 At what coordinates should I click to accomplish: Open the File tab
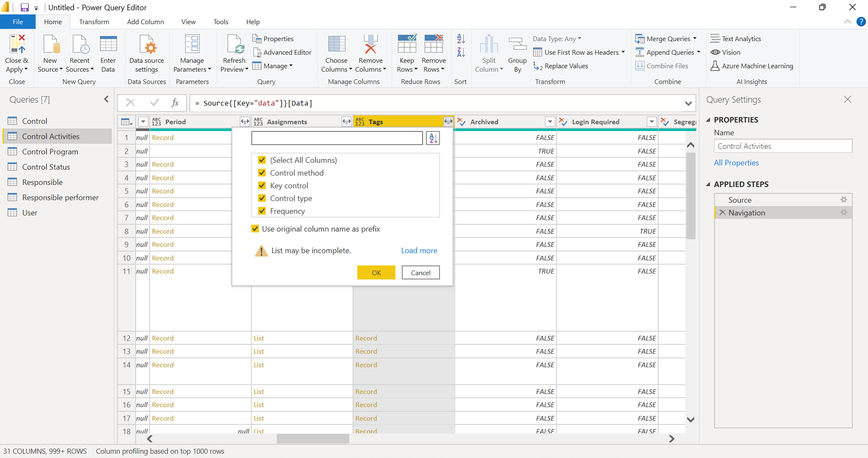coord(18,22)
